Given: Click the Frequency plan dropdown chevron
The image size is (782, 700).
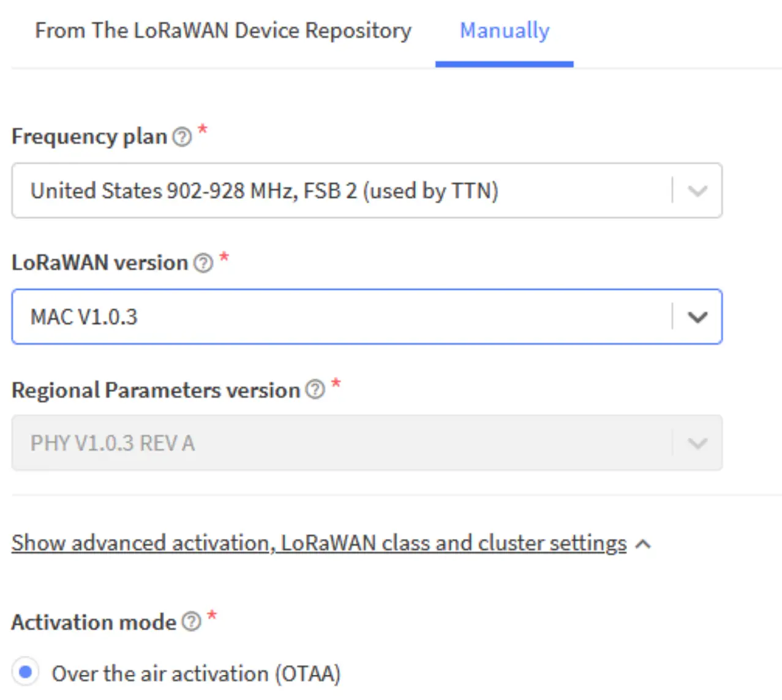Looking at the screenshot, I should (x=697, y=190).
